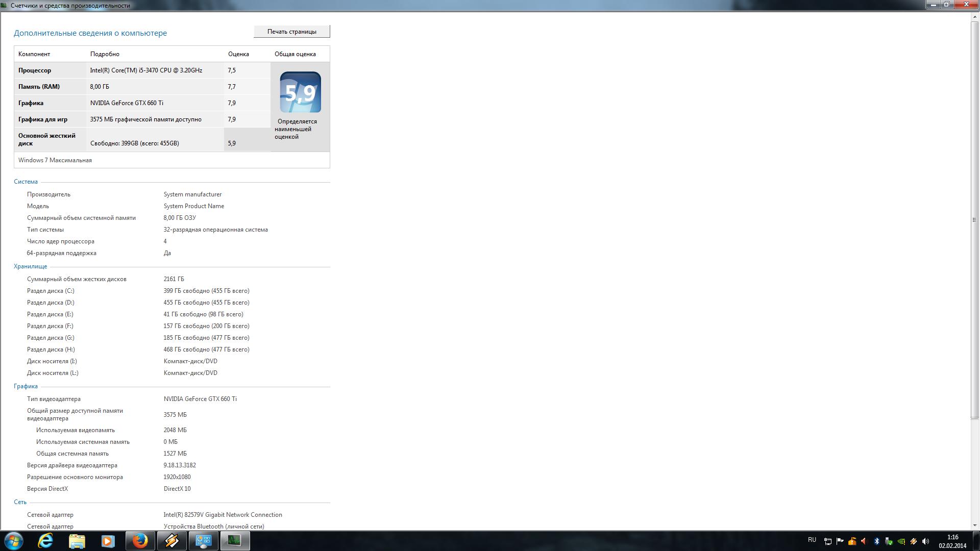Viewport: 980px width, 551px height.
Task: Click the RU language indicator
Action: pyautogui.click(x=812, y=540)
